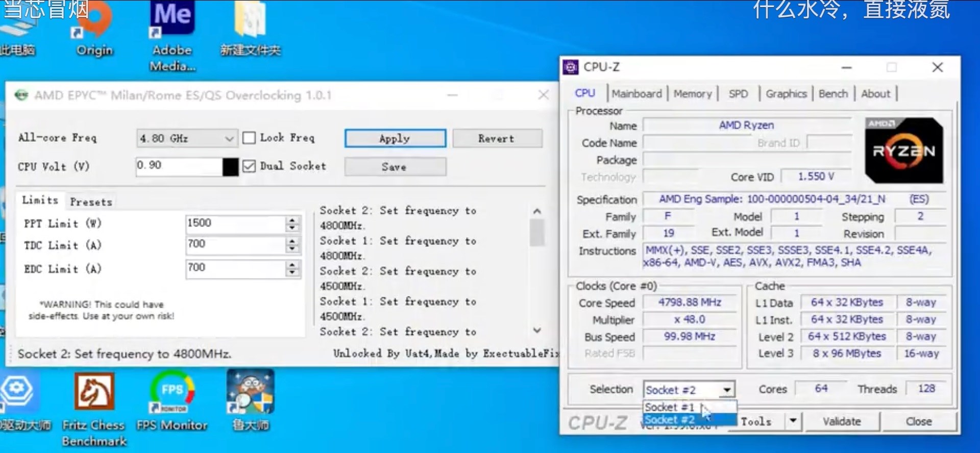Enable the Lock Freq checkbox
This screenshot has height=453, width=980.
[x=249, y=138]
